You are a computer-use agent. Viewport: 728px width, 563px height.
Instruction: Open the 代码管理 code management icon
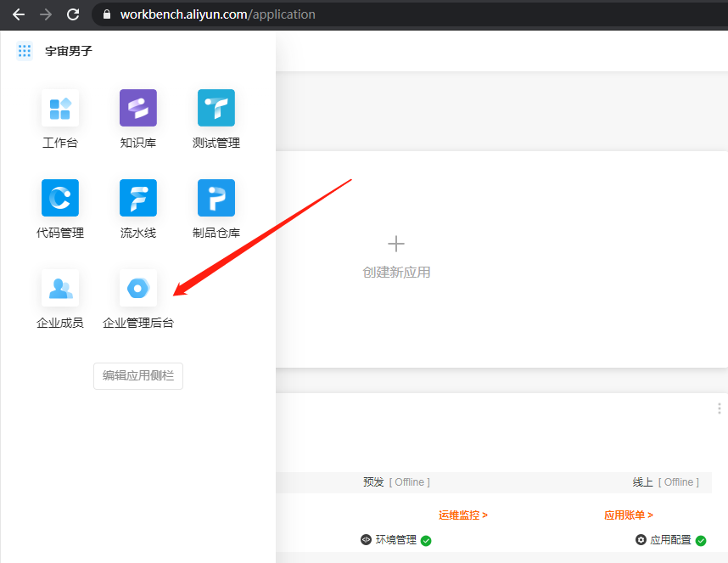click(x=60, y=198)
